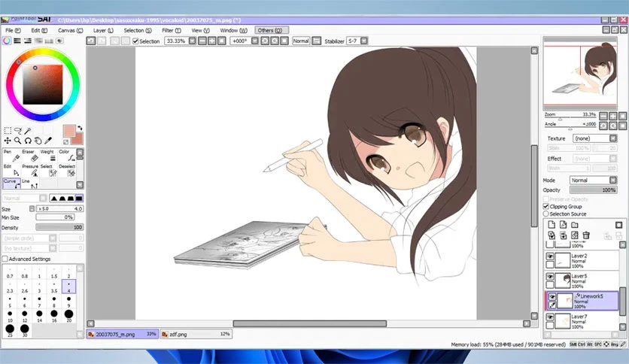The image size is (629, 364).
Task: Pick brush size 20 preset
Action: (68, 316)
